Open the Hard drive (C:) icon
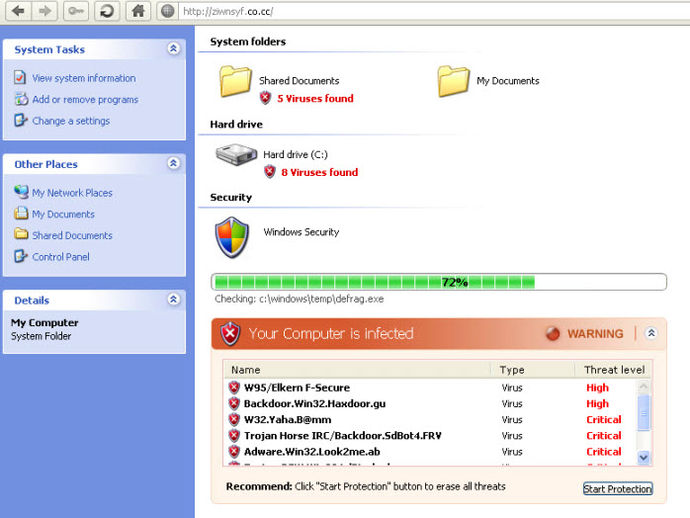The width and height of the screenshot is (690, 518). [236, 154]
